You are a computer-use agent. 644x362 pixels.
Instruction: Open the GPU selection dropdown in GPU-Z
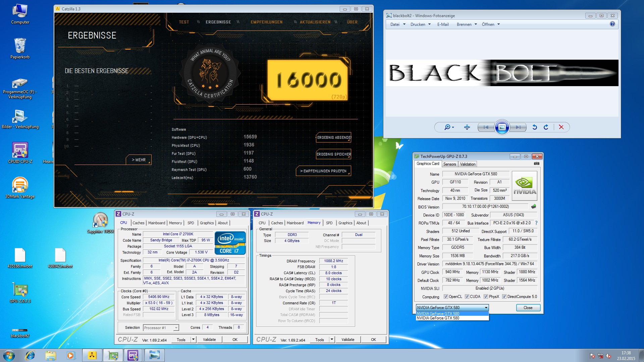[452, 307]
